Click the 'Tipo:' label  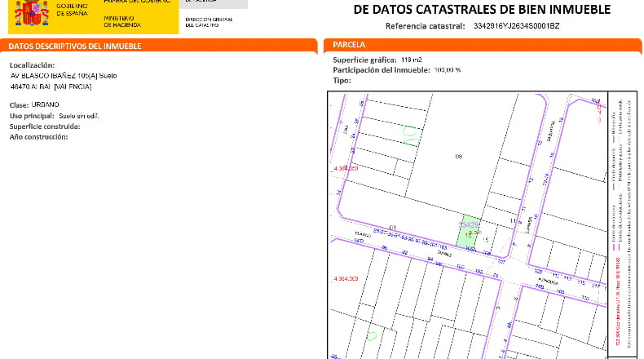tap(342, 81)
